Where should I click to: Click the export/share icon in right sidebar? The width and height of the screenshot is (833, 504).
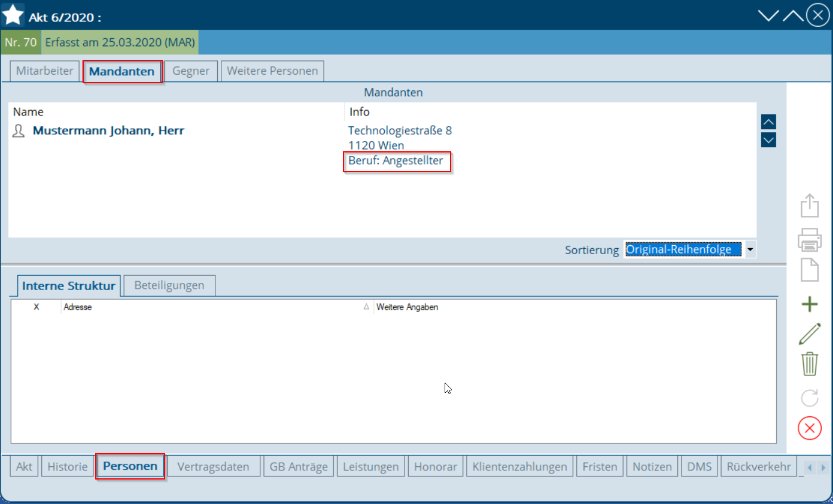pos(809,206)
